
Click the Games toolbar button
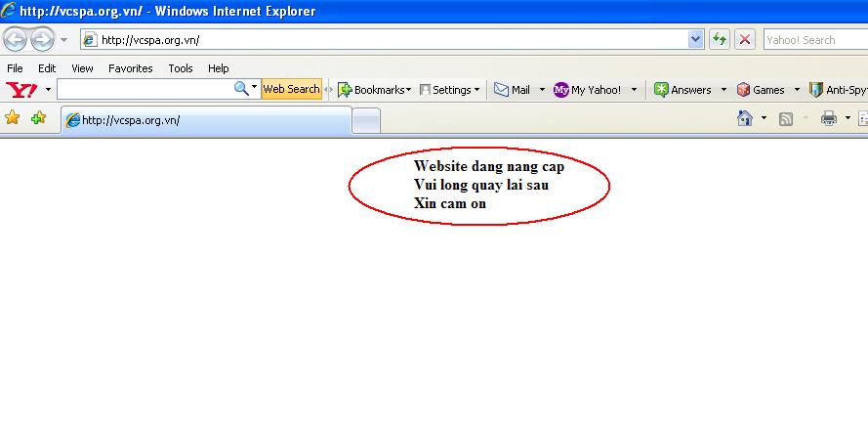coord(761,90)
